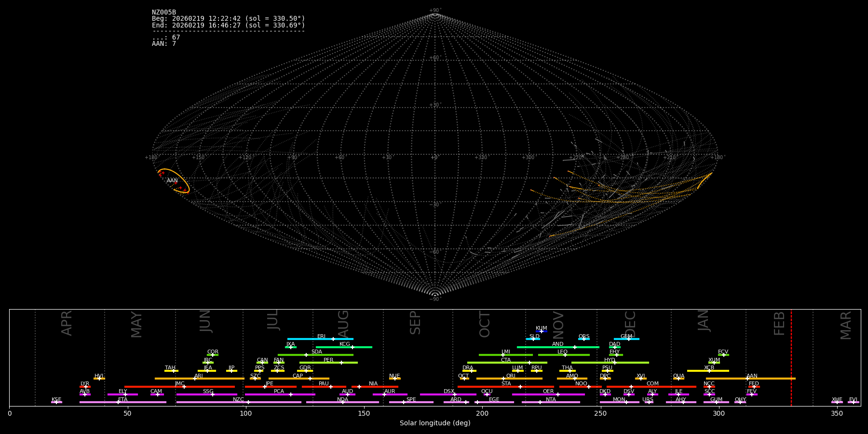Click the XUM shower label
The width and height of the screenshot is (868, 434).
click(714, 360)
